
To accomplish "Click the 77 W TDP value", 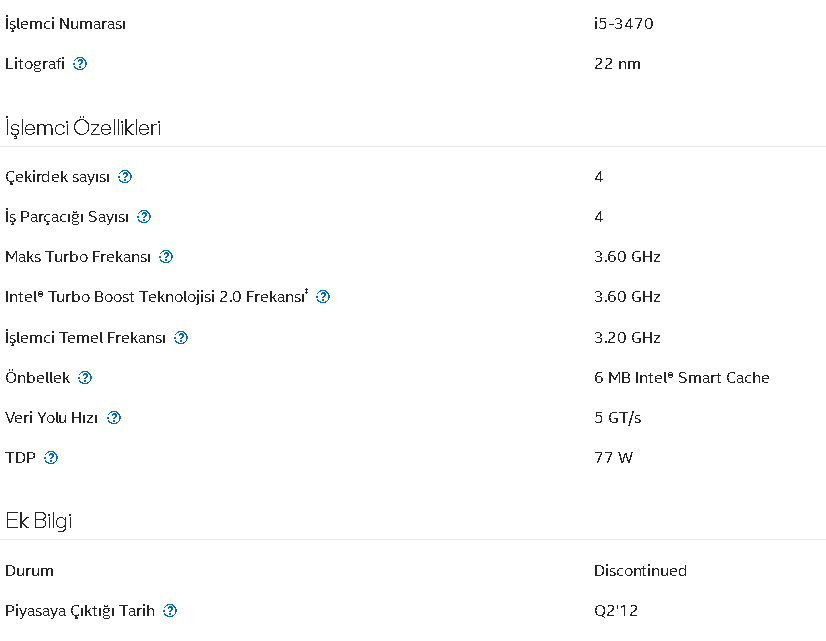I will tap(613, 458).
